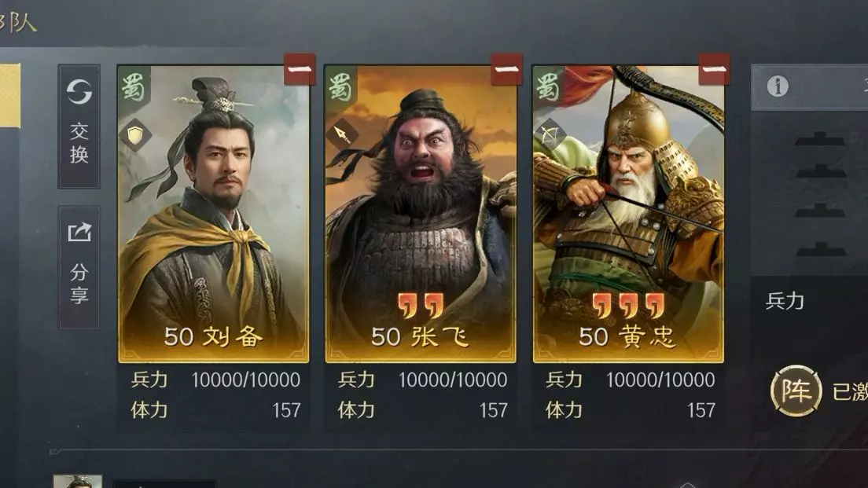
Task: Open the info circle icon
Action: [x=778, y=86]
